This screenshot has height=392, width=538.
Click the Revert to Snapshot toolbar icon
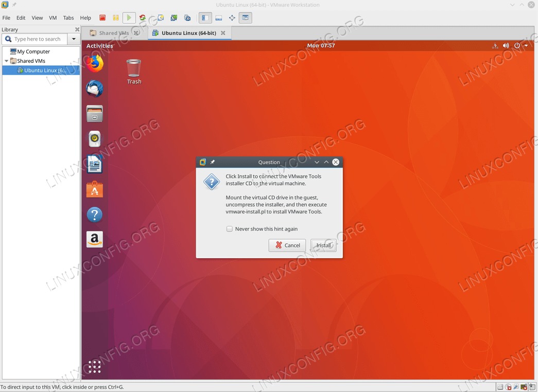(x=174, y=17)
